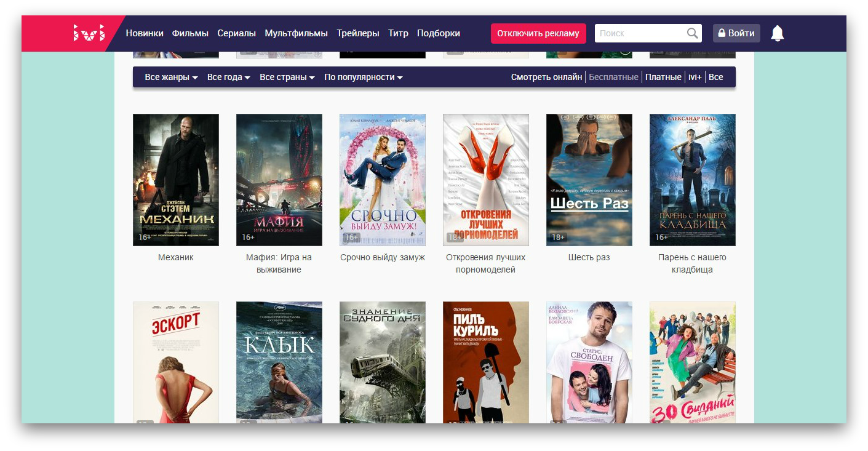Open the Срочно выйду замуж poster
The width and height of the screenshot is (868, 451).
[383, 180]
